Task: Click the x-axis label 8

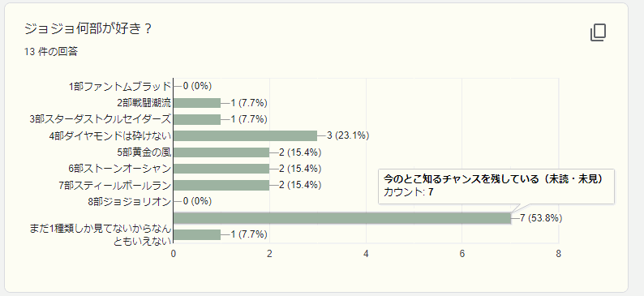Action: pos(559,254)
